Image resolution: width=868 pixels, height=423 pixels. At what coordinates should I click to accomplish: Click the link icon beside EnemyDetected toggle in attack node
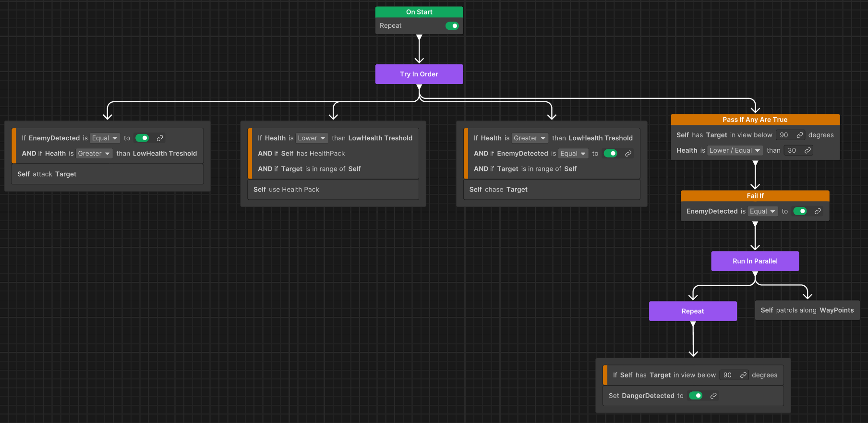[160, 138]
